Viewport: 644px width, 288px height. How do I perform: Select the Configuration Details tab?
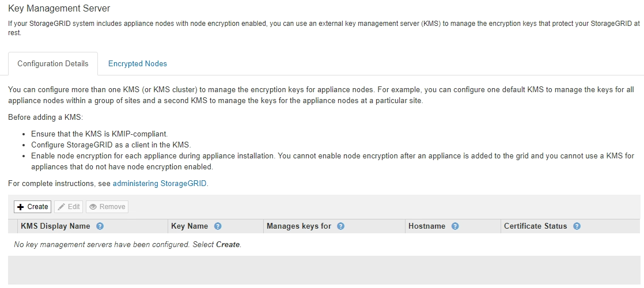[x=53, y=64]
